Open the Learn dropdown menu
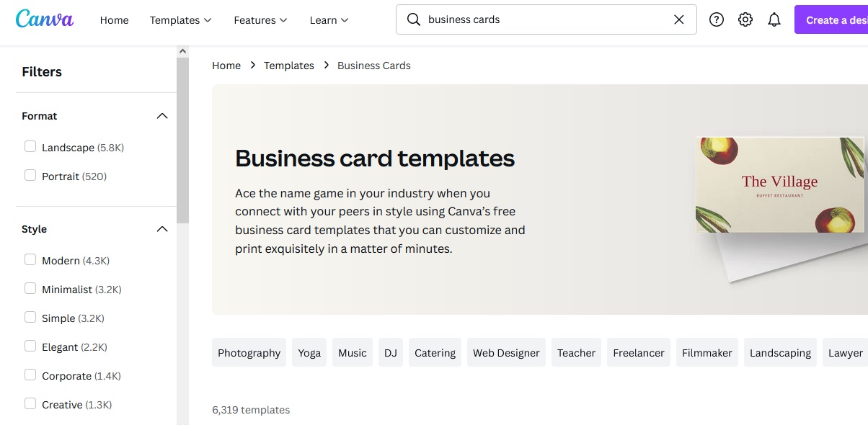Viewport: 868px width, 425px height. click(329, 20)
